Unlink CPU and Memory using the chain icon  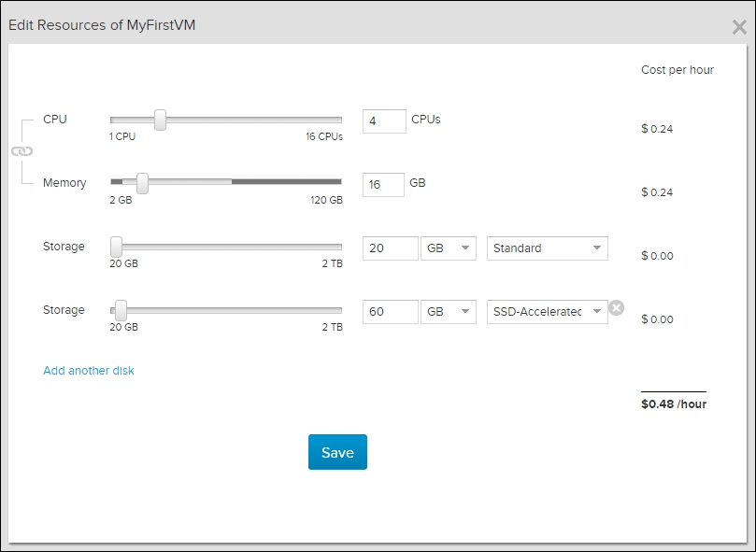[x=23, y=150]
